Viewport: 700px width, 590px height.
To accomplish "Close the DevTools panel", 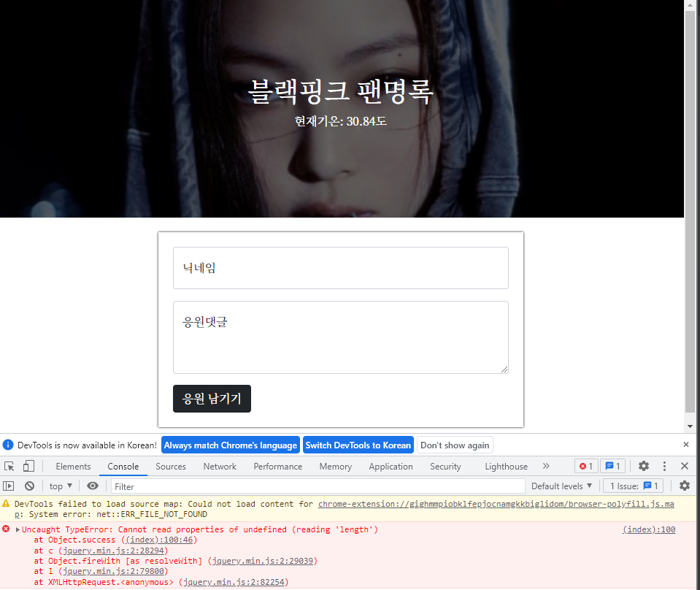I will 685,467.
